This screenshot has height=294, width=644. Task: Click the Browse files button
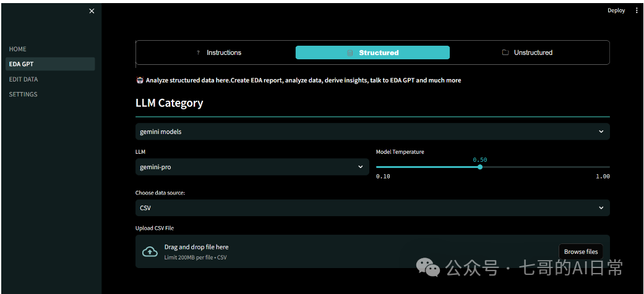[x=581, y=252]
